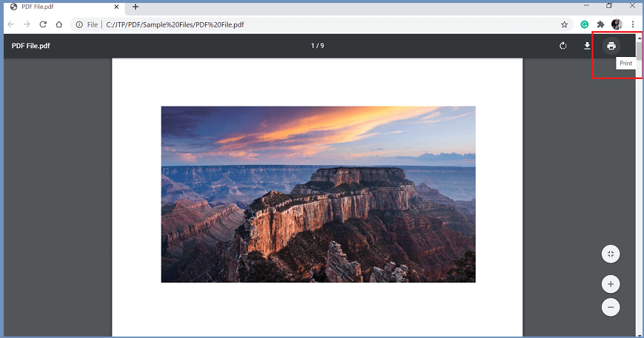Download the PDF file
This screenshot has width=644, height=338.
point(587,46)
